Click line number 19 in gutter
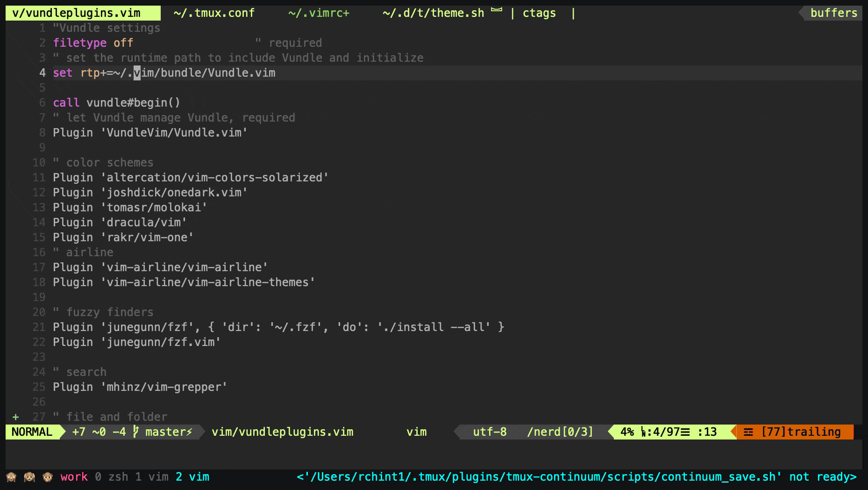 coord(39,297)
